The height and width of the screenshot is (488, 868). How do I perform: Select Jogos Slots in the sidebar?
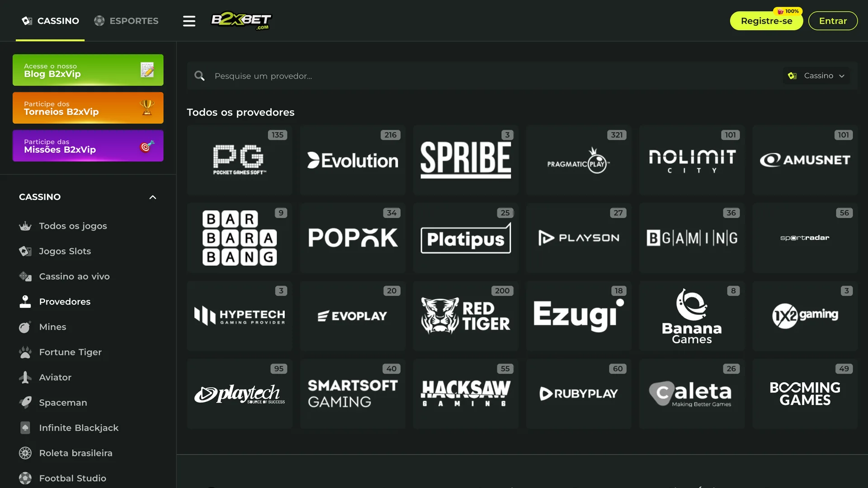tap(65, 251)
